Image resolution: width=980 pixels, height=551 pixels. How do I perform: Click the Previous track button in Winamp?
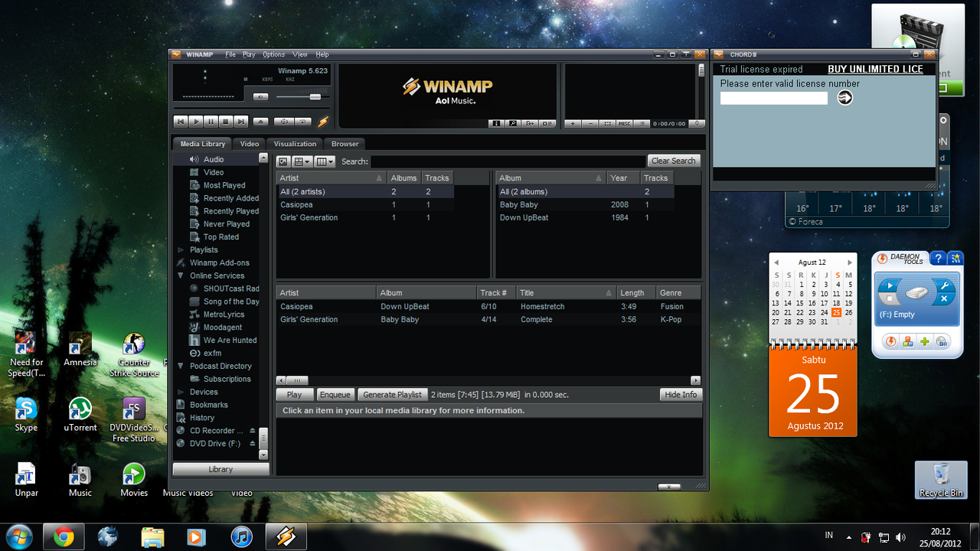click(181, 122)
